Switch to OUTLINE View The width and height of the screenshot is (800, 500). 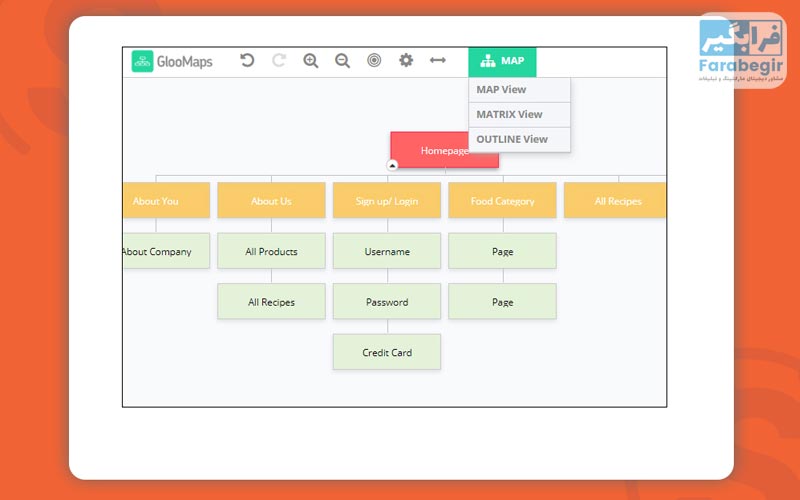[519, 139]
